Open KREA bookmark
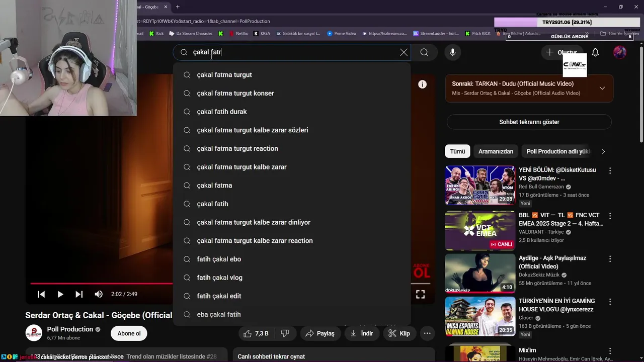The width and height of the screenshot is (644, 362). tap(262, 34)
